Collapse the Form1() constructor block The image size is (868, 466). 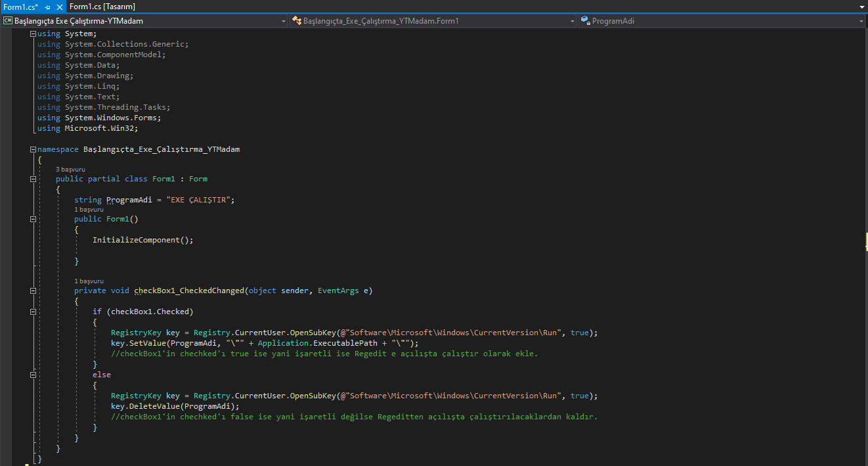point(33,219)
